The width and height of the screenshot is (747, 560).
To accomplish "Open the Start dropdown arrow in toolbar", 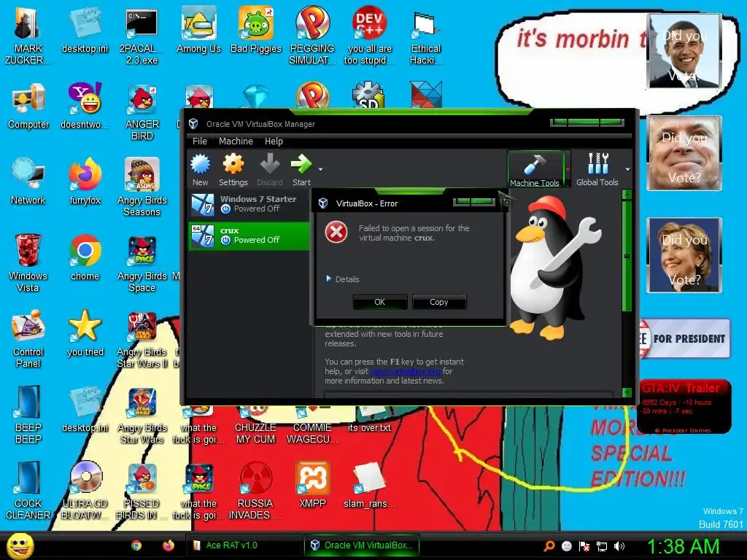I will tap(321, 169).
